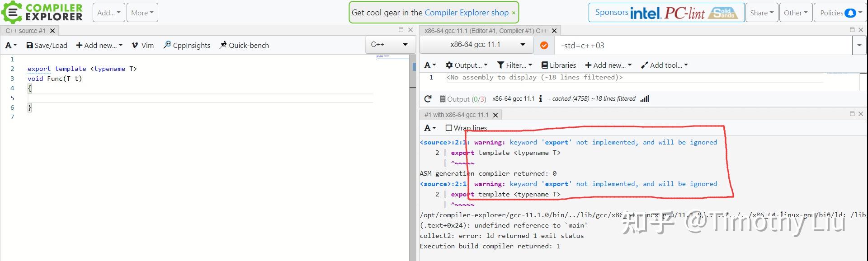Edit compiler options field -std=c++03
The image size is (868, 261).
[703, 45]
